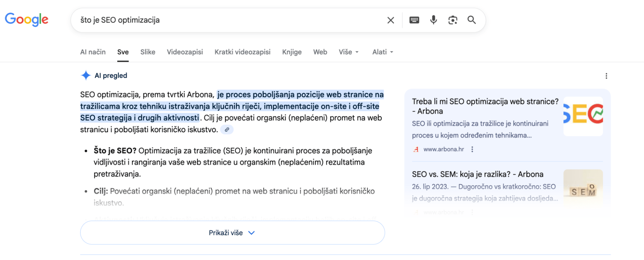Clear the search query with the X

coord(390,20)
